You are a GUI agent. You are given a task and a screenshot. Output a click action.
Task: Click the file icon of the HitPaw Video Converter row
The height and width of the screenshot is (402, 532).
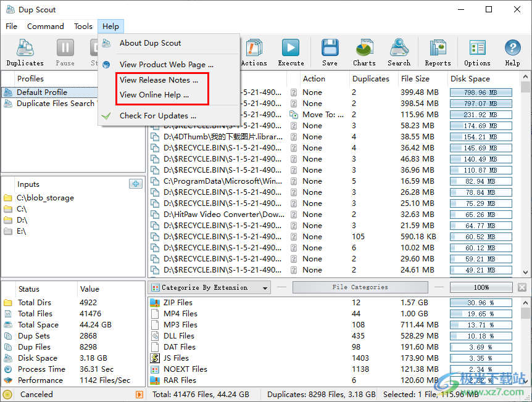pyautogui.click(x=155, y=215)
